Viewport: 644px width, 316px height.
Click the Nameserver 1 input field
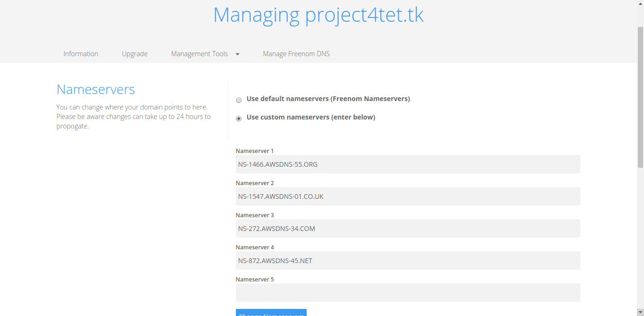(408, 164)
